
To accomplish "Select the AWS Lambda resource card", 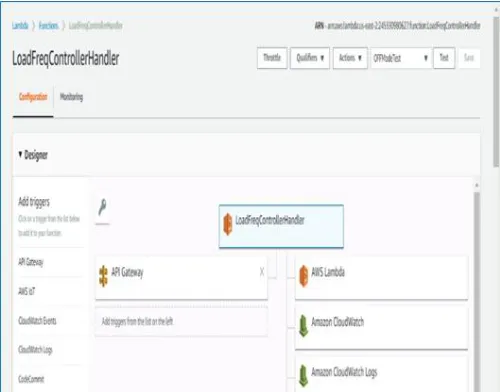I will point(382,278).
